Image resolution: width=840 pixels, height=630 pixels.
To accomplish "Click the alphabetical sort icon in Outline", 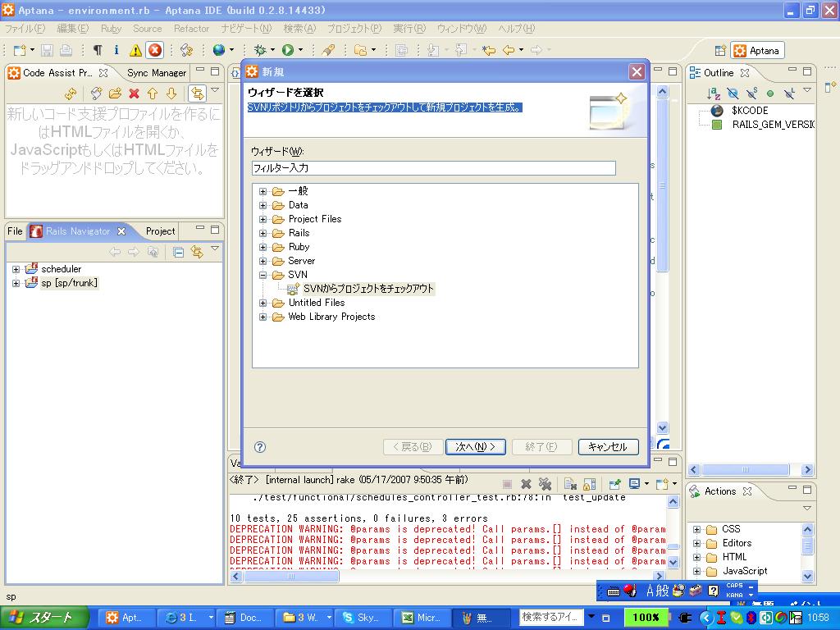I will pyautogui.click(x=714, y=94).
